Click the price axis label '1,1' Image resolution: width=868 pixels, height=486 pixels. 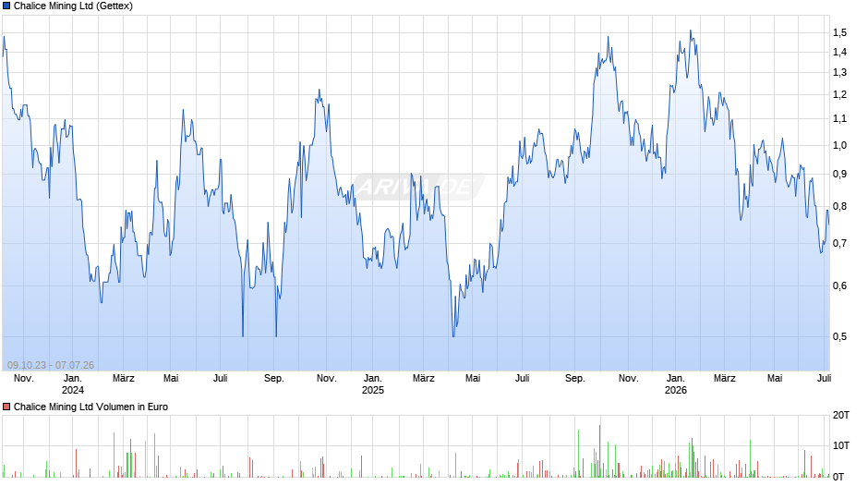coord(839,118)
